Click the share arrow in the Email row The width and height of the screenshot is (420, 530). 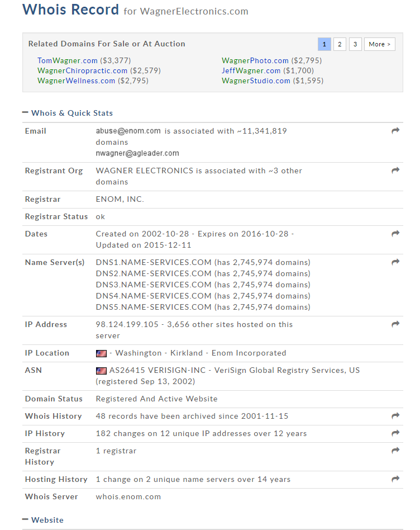(x=395, y=131)
